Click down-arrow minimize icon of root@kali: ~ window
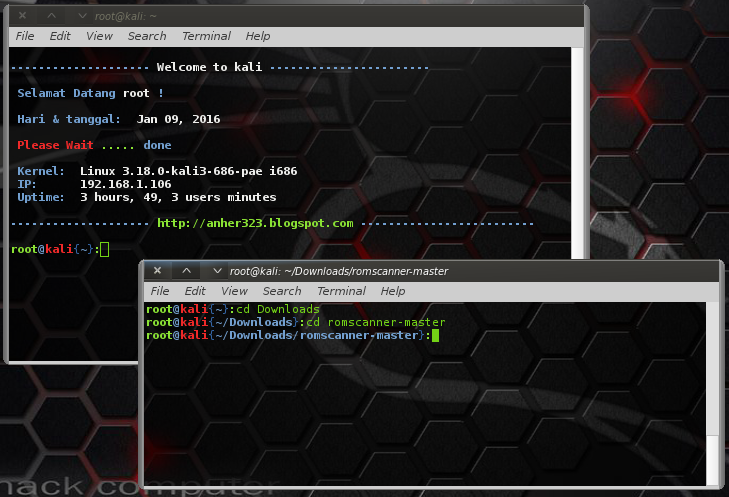The image size is (729, 497). pyautogui.click(x=82, y=16)
